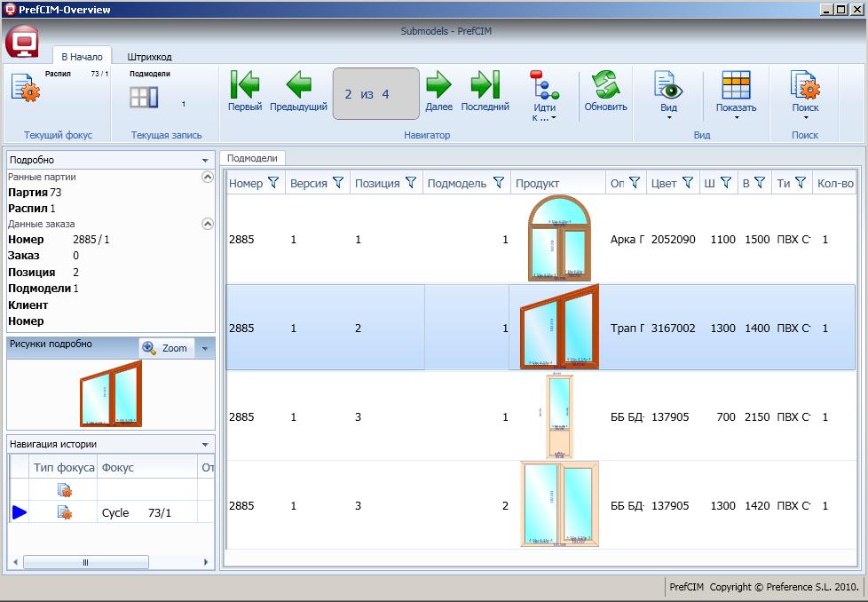Collapse the Данные заказа section

pos(208,224)
